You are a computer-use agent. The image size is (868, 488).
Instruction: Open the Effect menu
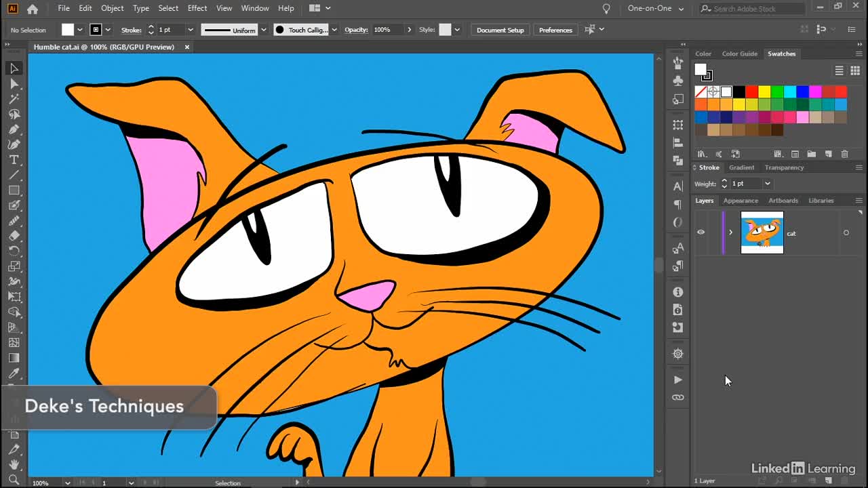point(197,8)
